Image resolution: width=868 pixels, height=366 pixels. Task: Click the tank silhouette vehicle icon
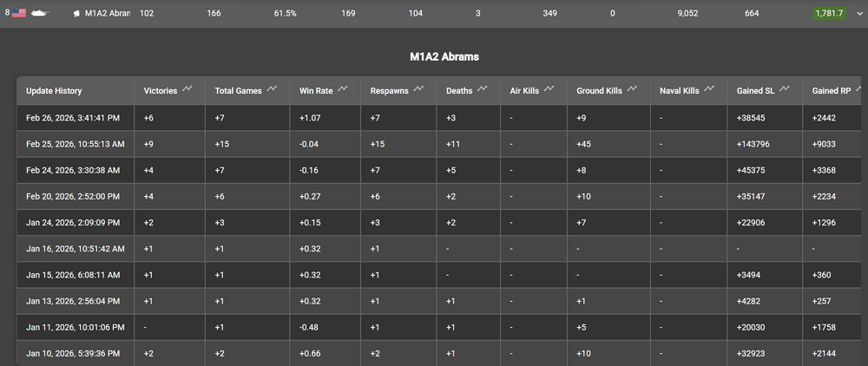tap(41, 14)
